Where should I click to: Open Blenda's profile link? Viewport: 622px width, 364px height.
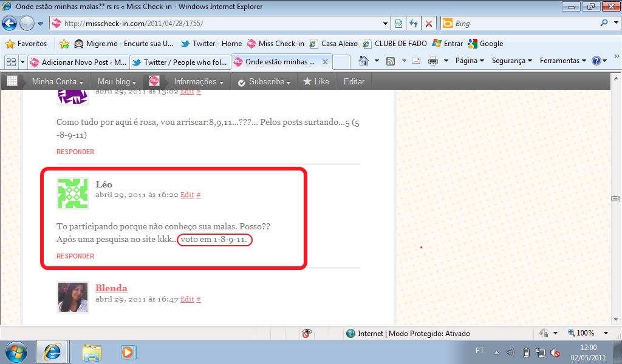point(111,288)
